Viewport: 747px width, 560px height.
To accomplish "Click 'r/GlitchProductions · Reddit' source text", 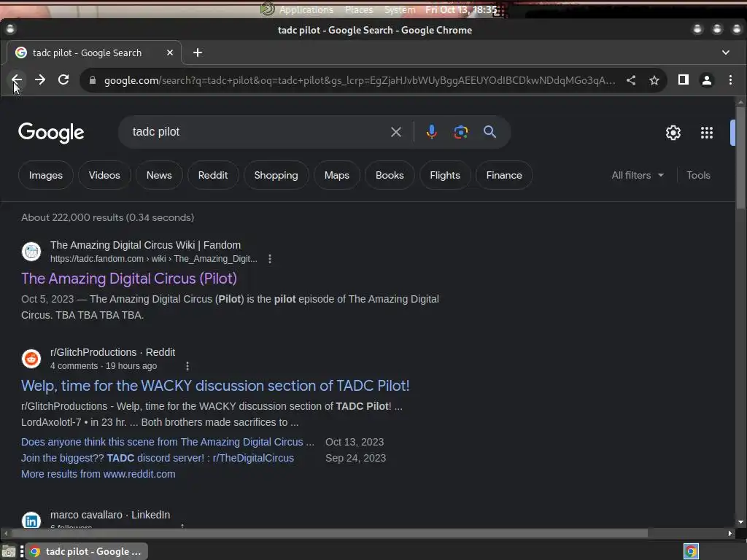I will tap(112, 352).
